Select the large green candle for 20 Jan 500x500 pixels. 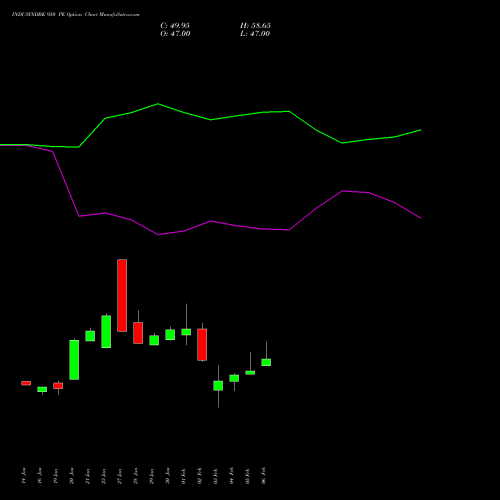74,360
